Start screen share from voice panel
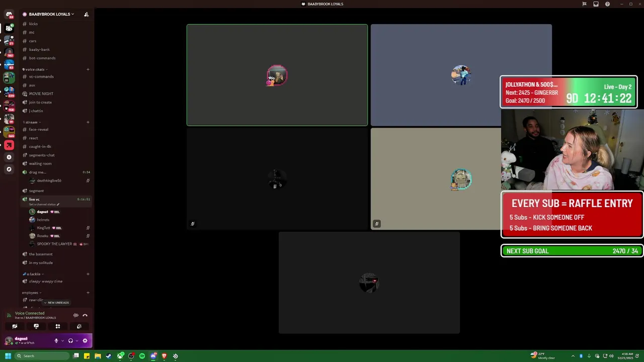The image size is (644, 362). [x=36, y=326]
